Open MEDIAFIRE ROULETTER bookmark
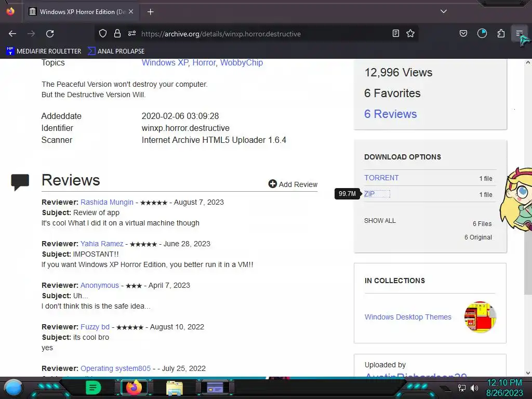Image resolution: width=532 pixels, height=399 pixels. (x=44, y=51)
